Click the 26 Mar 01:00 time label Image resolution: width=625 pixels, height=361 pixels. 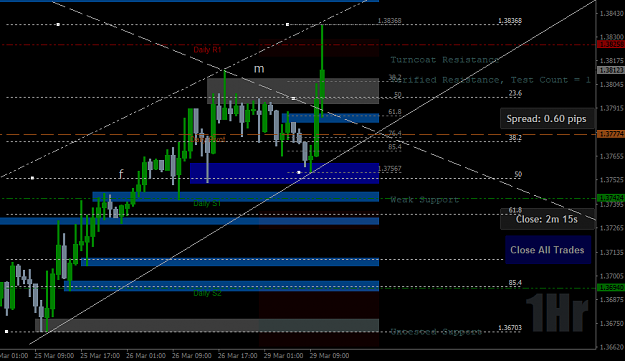(146, 355)
